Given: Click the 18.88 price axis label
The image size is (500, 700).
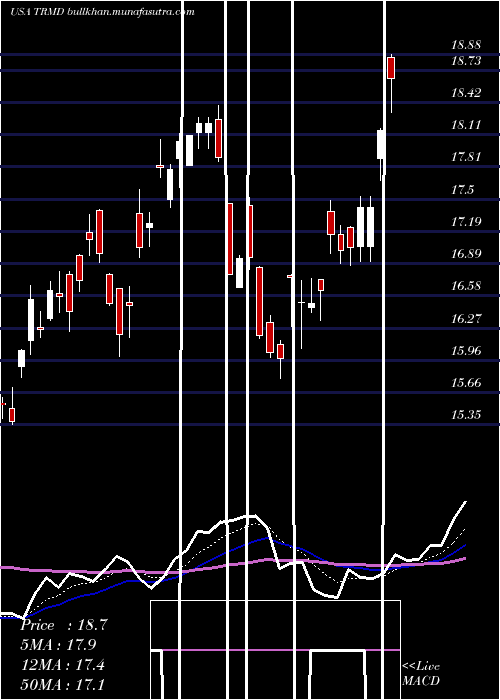Looking at the screenshot, I should click(x=466, y=45).
